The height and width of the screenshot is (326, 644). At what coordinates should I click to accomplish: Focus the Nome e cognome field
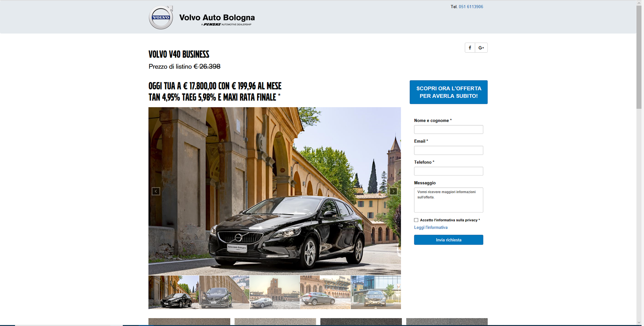coord(448,130)
